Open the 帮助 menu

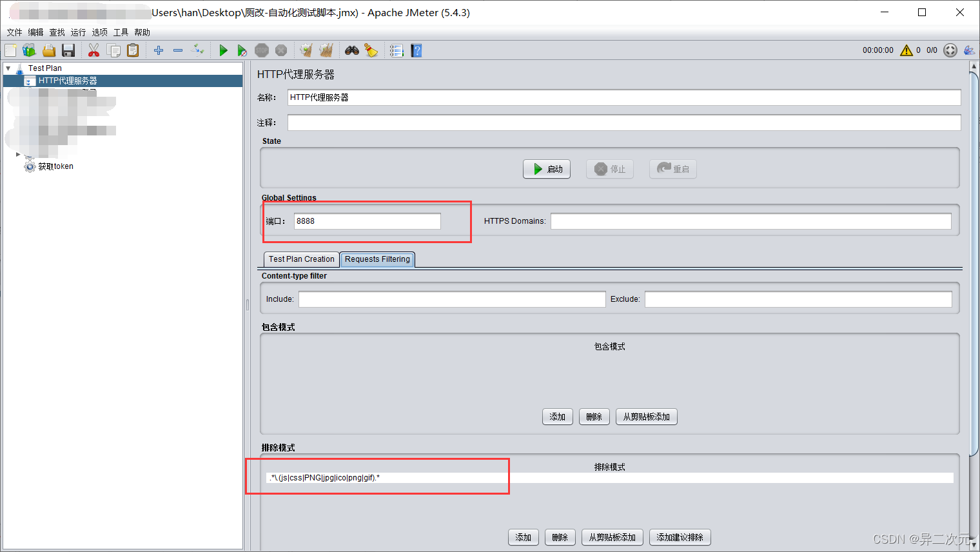[142, 32]
